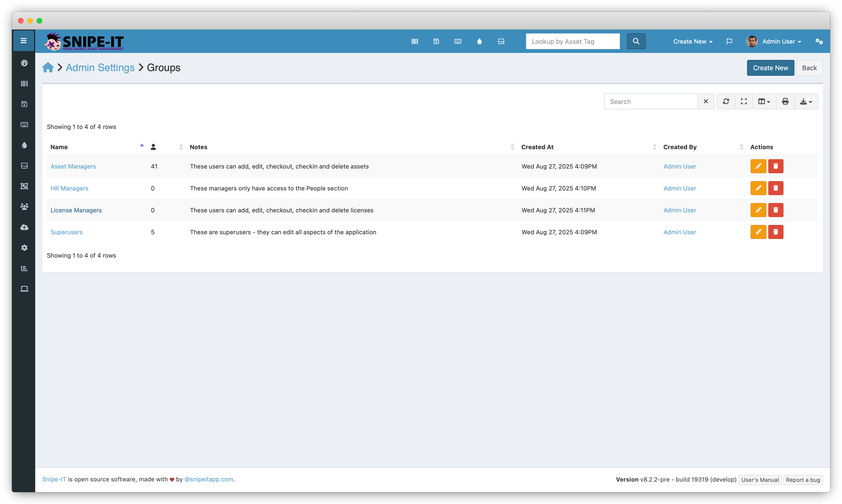Click the Components icon in top navbar

501,41
